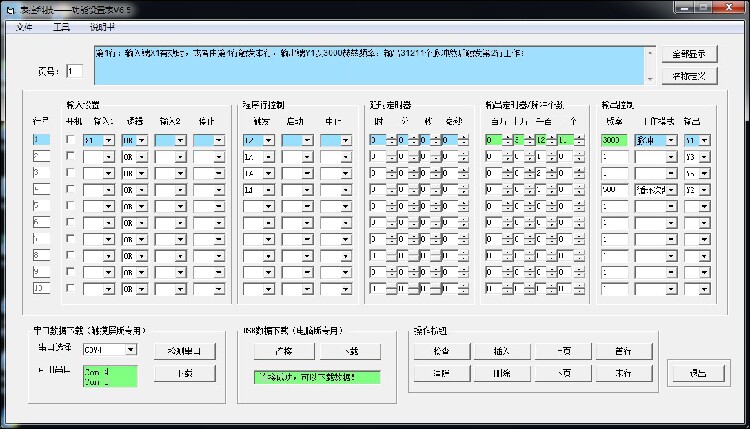Click the green USB connection status message
Screen dimensions: 750x429
click(x=317, y=377)
